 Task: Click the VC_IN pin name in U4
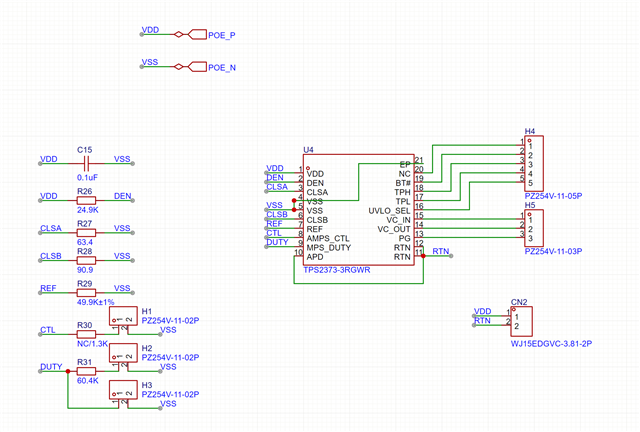click(x=398, y=220)
